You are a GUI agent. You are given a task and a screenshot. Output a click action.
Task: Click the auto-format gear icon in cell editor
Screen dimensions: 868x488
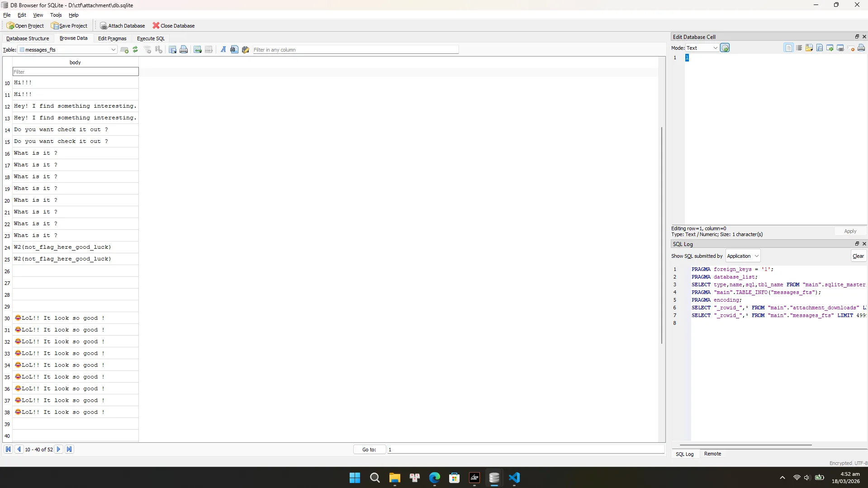725,48
